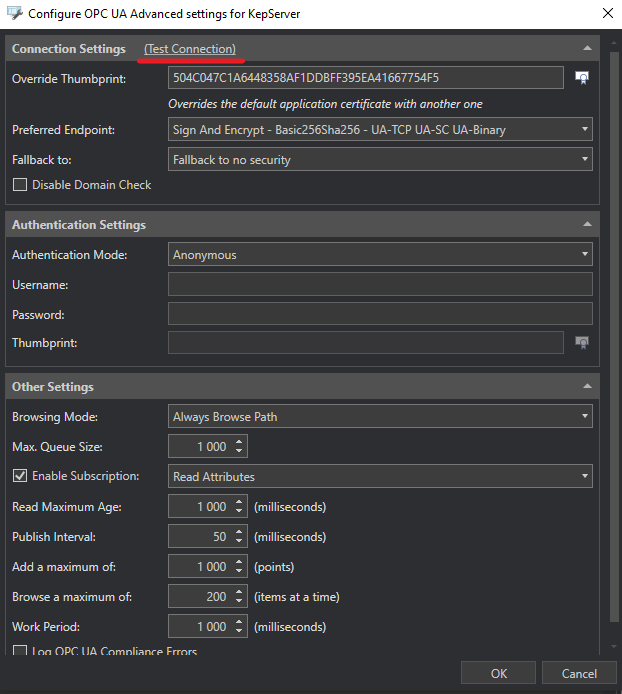
Task: Increase Max. Queue Size value
Action: tap(239, 442)
